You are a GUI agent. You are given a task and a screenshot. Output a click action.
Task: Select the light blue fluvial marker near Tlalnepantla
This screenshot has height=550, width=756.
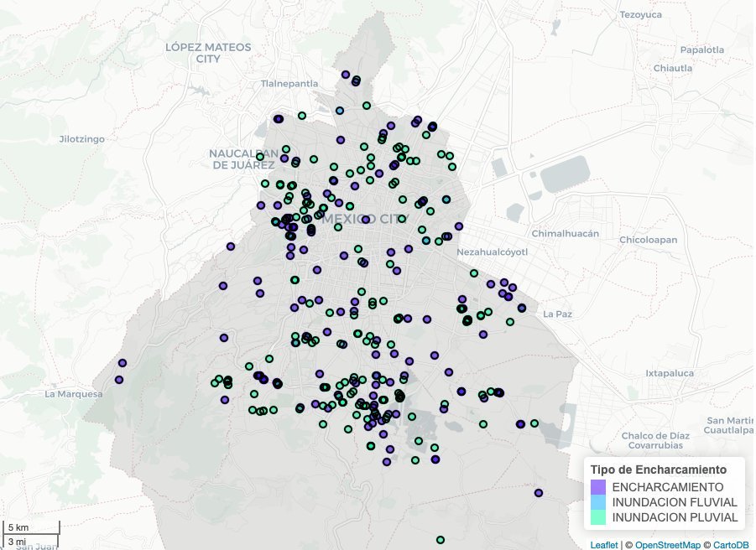340,111
